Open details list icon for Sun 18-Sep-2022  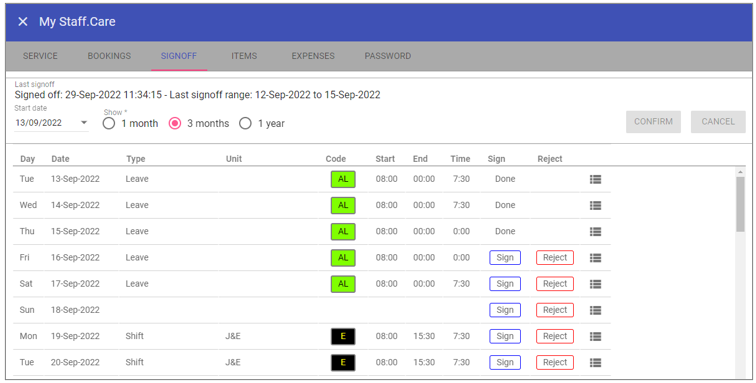(595, 310)
